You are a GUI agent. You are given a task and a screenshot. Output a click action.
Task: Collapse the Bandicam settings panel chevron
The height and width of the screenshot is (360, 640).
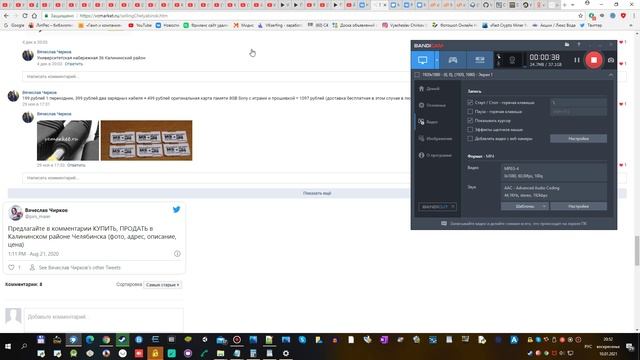(611, 75)
